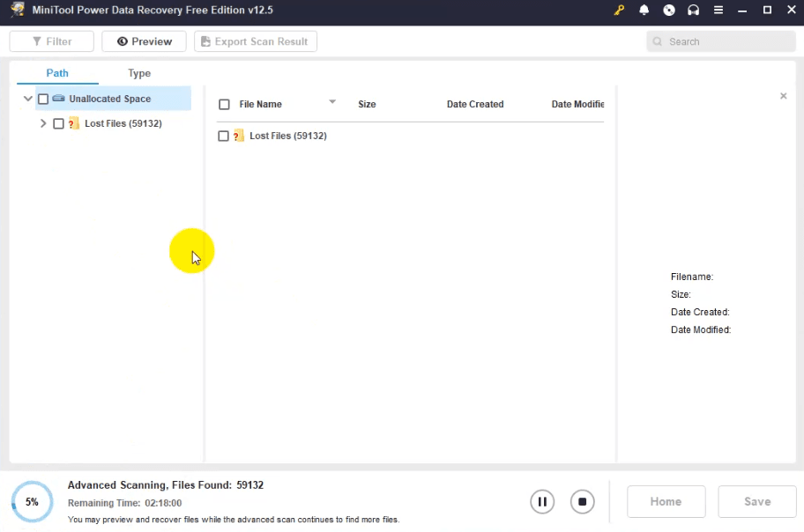Open the notifications bell icon
The width and height of the screenshot is (804, 532).
(644, 10)
